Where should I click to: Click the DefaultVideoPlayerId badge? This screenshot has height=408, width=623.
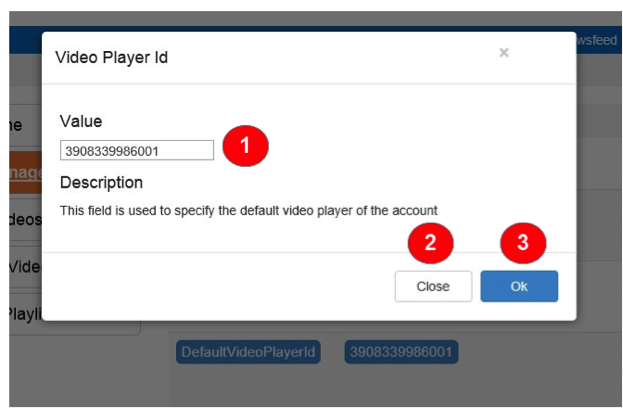pos(248,352)
